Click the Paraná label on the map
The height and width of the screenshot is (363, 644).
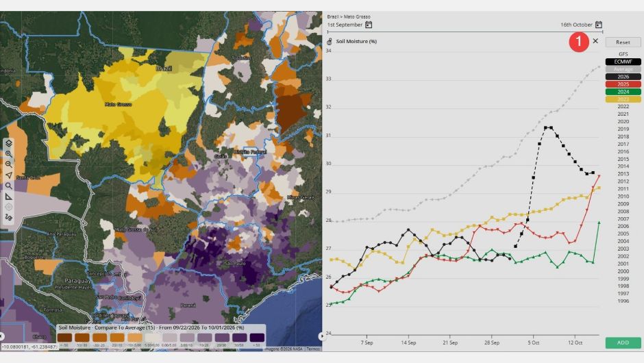[188, 305]
